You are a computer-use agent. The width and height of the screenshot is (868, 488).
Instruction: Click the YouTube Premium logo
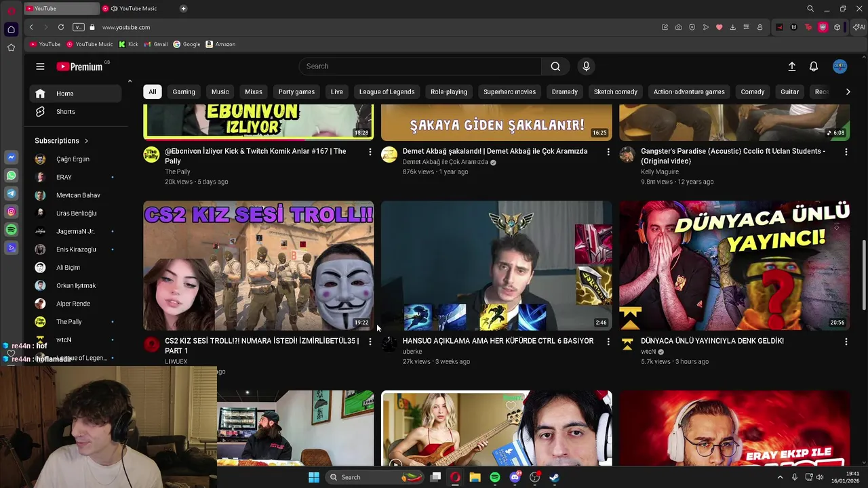(79, 66)
